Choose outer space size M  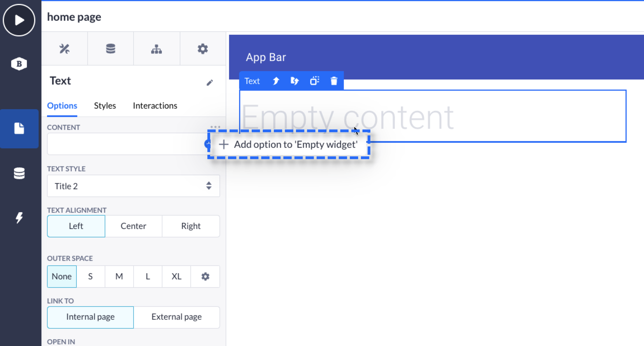(119, 277)
